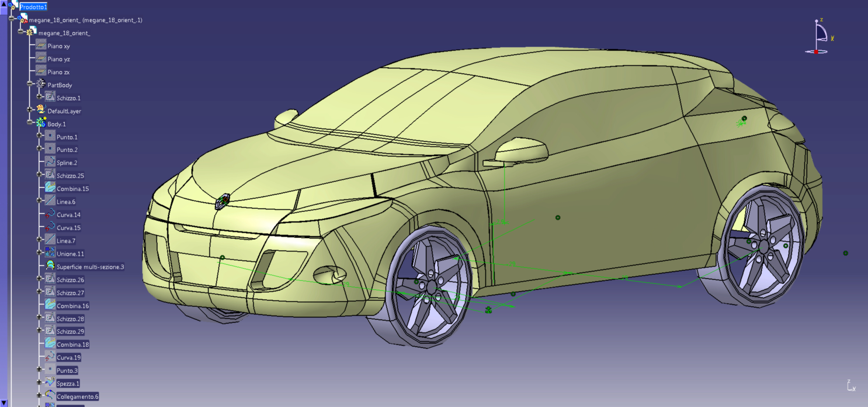Image resolution: width=868 pixels, height=407 pixels.
Task: Click the Superficie multi-sezione.3 surface icon
Action: click(50, 265)
